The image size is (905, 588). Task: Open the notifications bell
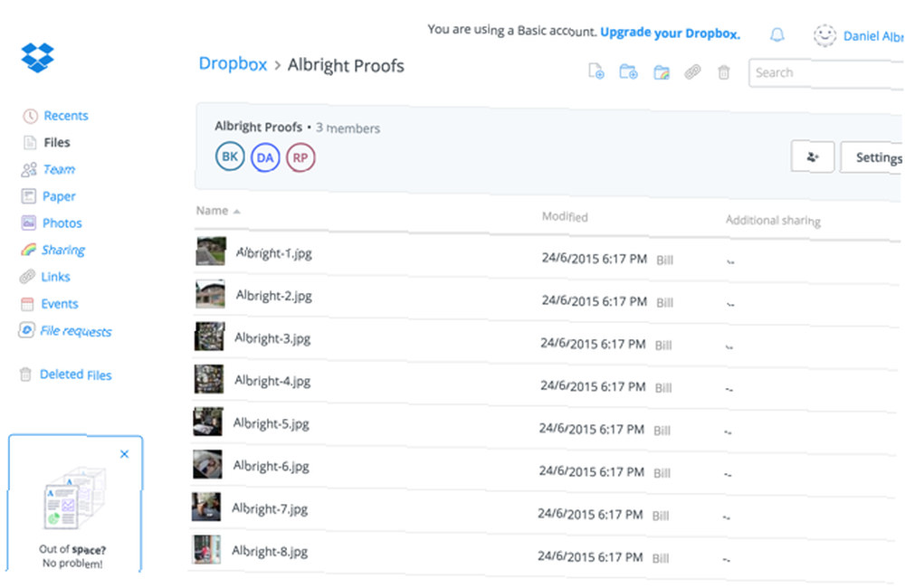[777, 35]
